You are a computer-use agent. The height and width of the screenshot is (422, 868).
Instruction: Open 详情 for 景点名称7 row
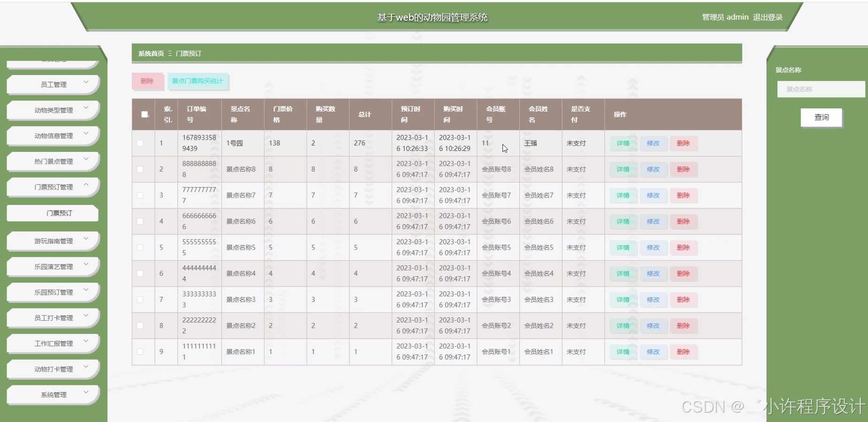(x=623, y=196)
